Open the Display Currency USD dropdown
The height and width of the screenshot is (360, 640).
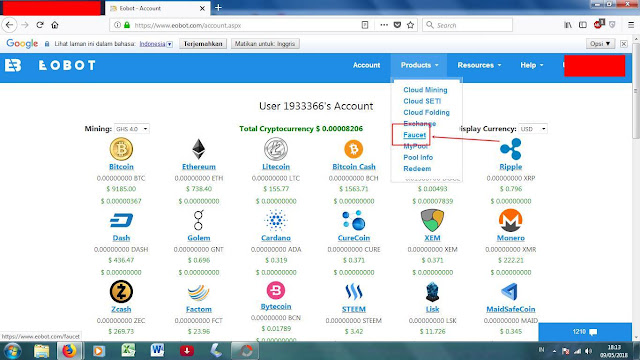point(533,129)
